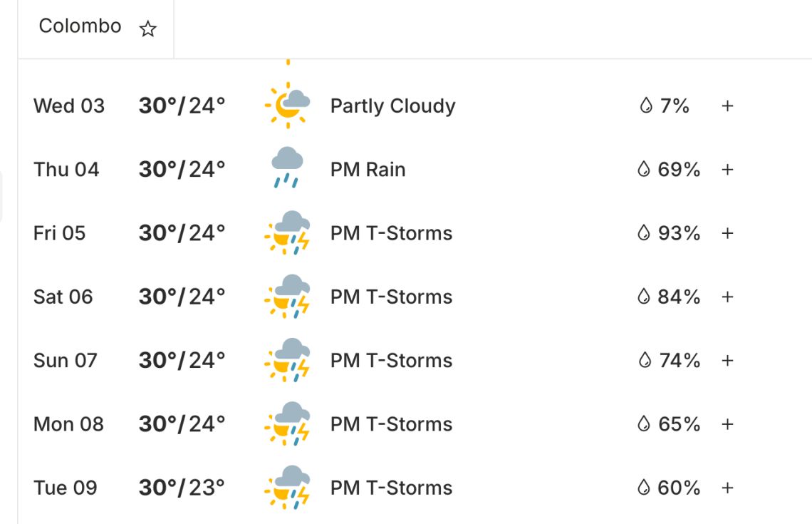812x524 pixels.
Task: Expand the Tue 09 row plus sign
Action: tap(727, 488)
